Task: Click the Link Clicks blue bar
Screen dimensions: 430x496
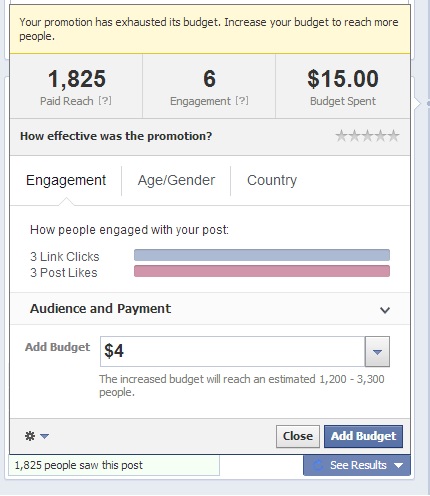Action: tap(262, 255)
